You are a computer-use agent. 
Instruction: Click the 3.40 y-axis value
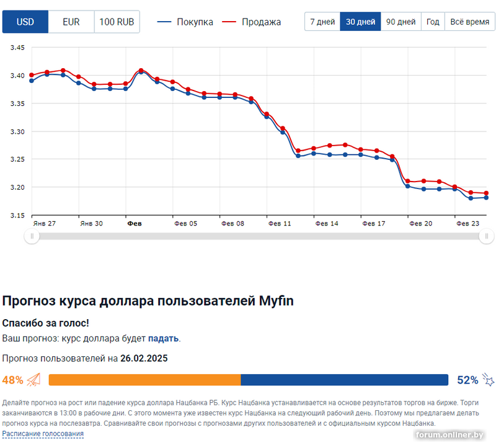point(17,76)
